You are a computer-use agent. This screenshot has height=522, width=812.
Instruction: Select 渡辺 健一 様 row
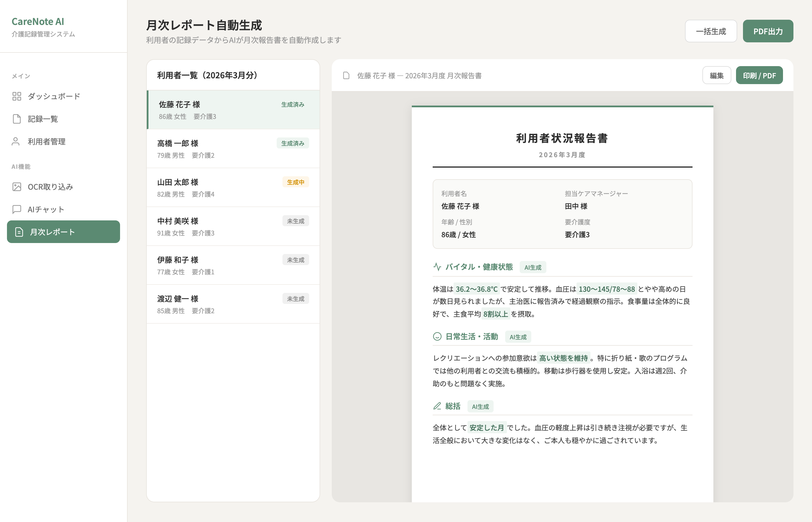[x=233, y=304]
